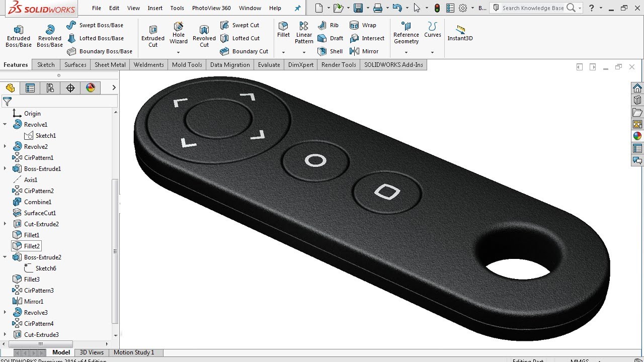Click the Search Knowledge Base field

[x=533, y=8]
